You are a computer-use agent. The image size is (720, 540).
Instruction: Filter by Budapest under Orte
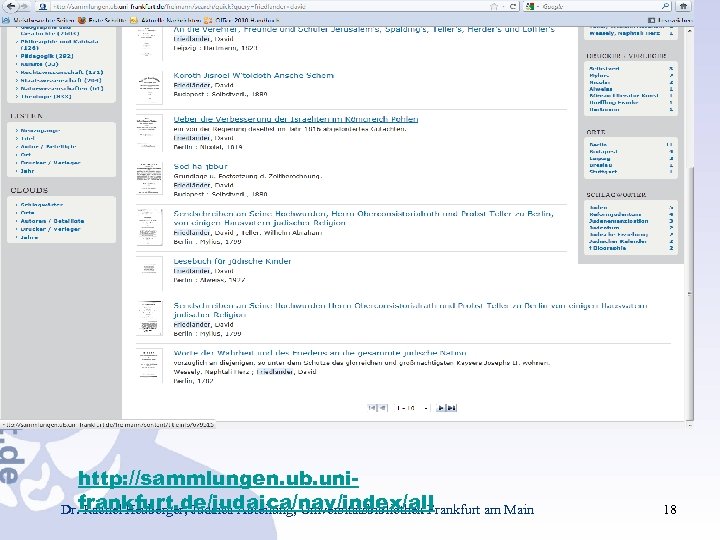click(603, 151)
